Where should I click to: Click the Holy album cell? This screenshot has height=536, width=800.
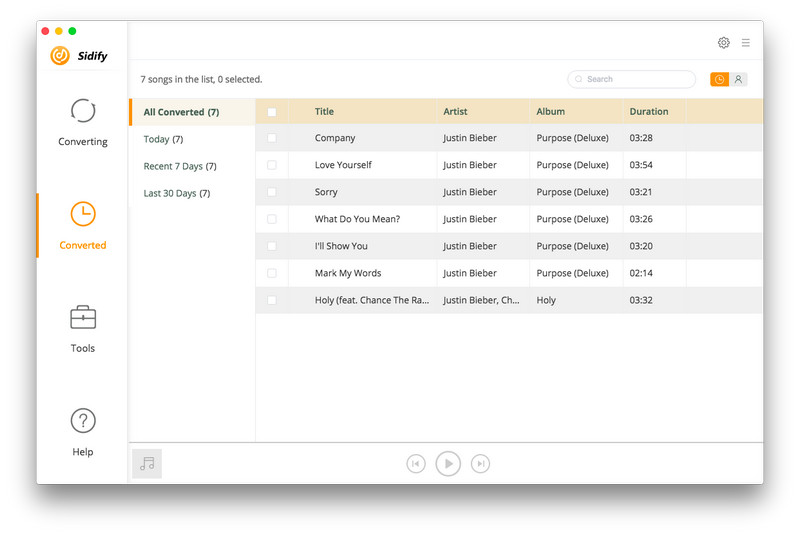546,300
